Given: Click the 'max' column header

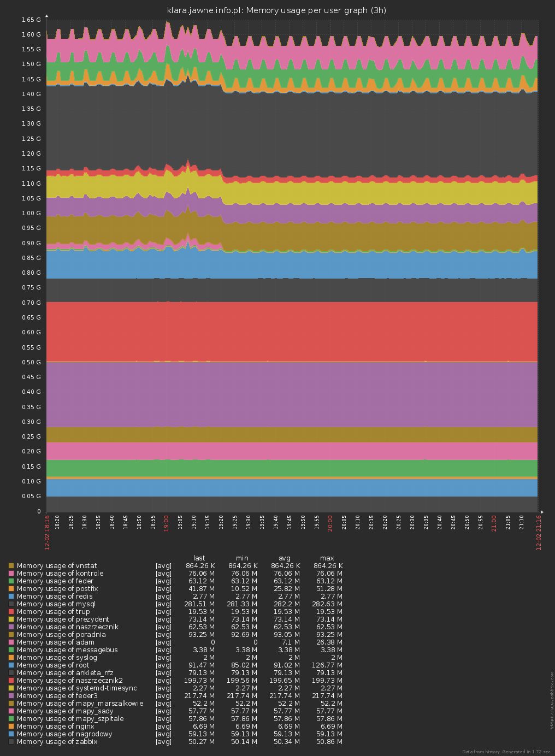Looking at the screenshot, I should point(327,558).
